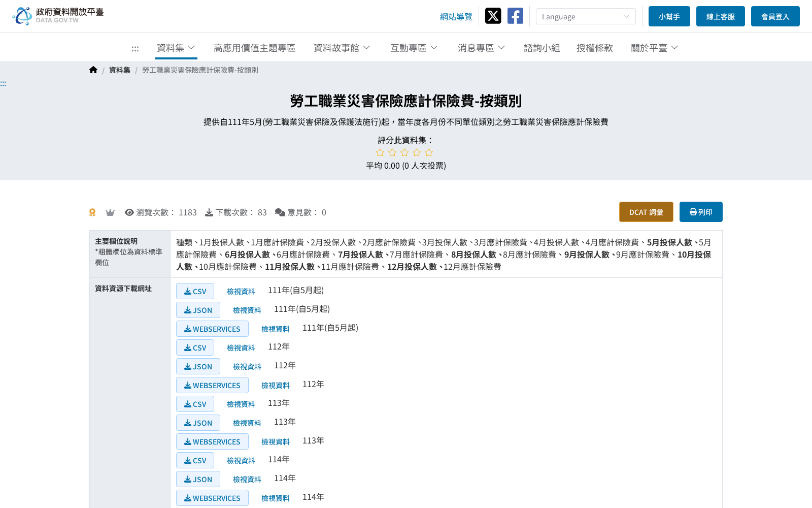Image resolution: width=812 pixels, height=508 pixels.
Task: Click 檢視資料 next to CSV 114年
Action: click(241, 460)
